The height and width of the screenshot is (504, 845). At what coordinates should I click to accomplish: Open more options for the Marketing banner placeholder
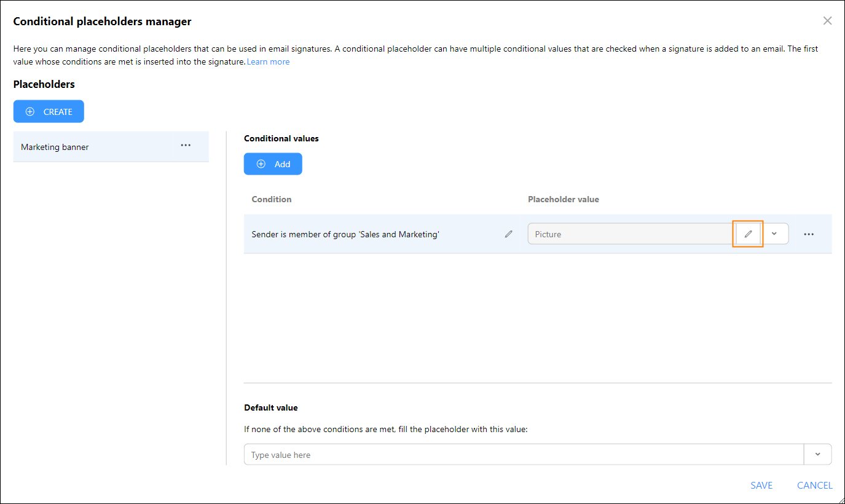(186, 146)
